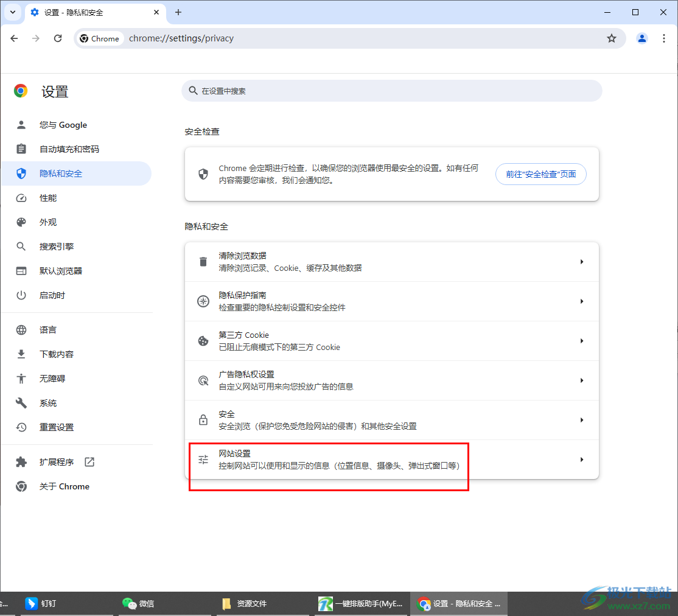
Task: Close the 设置 - 隐私和安全 tab
Action: point(156,12)
